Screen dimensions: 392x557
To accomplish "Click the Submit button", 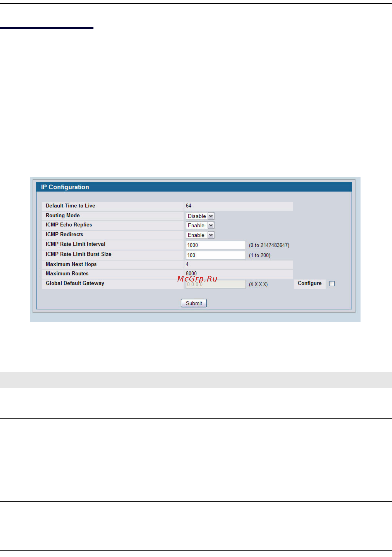I will [x=194, y=303].
